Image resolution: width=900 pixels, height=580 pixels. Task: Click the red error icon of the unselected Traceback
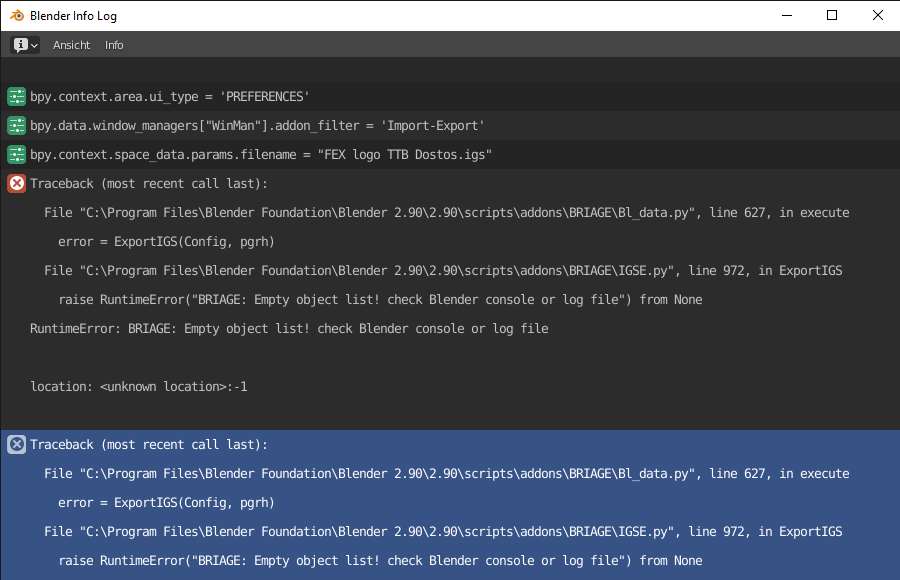(16, 184)
